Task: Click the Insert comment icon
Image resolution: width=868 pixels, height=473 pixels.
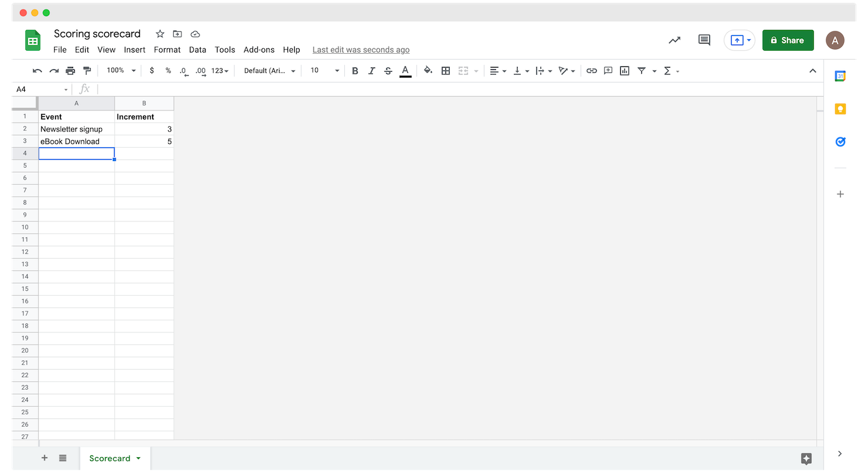Action: (608, 71)
